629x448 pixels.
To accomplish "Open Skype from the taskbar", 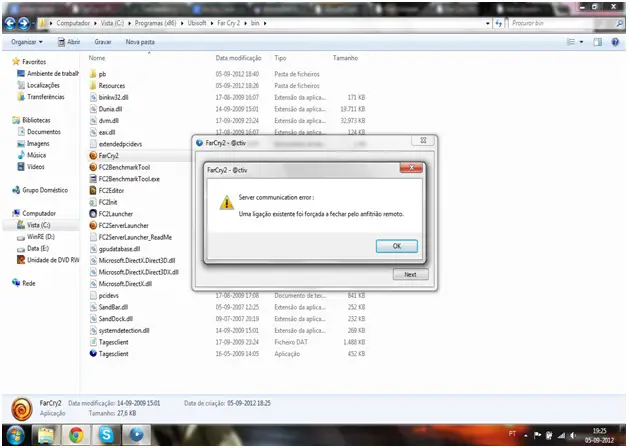I will [106, 435].
